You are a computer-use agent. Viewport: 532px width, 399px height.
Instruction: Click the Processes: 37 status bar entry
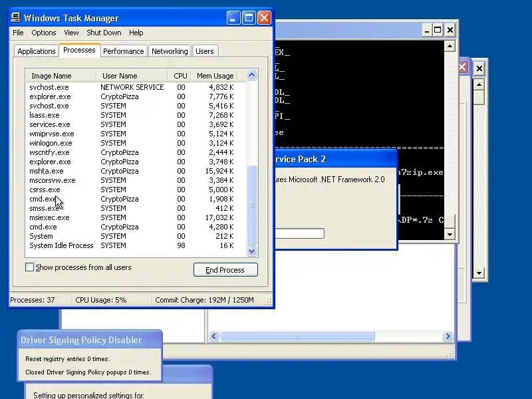click(x=40, y=300)
